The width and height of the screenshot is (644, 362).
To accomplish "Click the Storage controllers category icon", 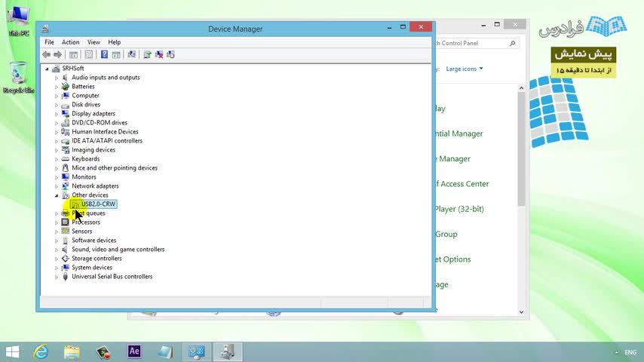I will [x=66, y=259].
